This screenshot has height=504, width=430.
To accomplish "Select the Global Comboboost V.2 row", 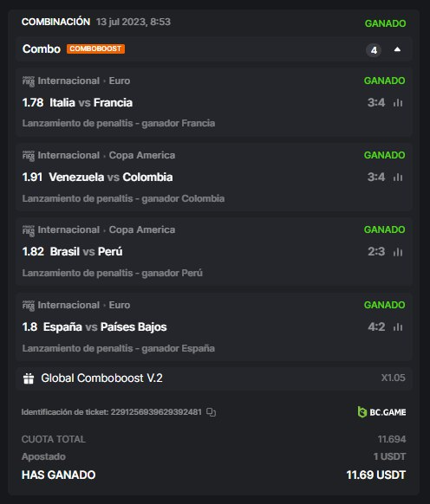I will coord(214,378).
